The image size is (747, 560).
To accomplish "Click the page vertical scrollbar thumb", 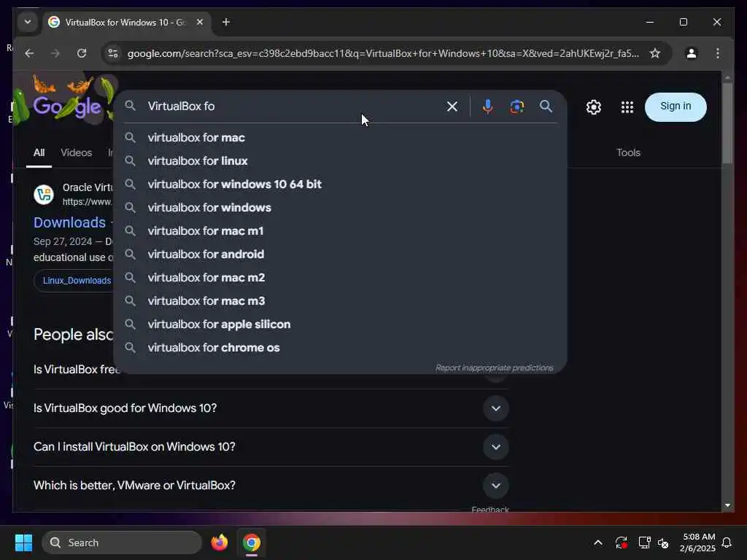I will pyautogui.click(x=727, y=124).
